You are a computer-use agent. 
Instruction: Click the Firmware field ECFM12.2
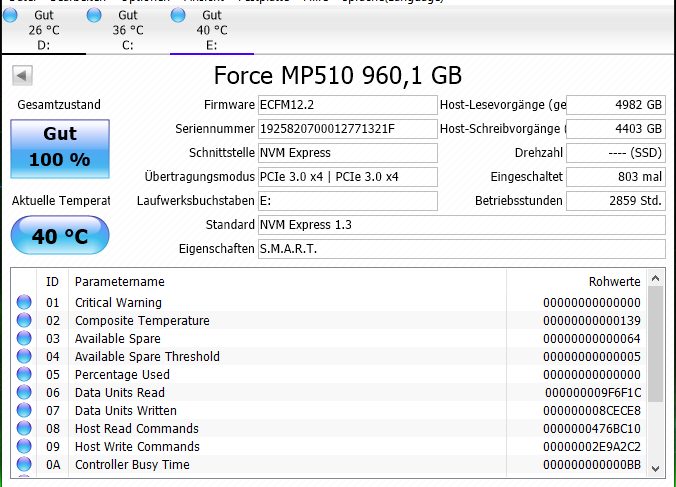[x=347, y=105]
